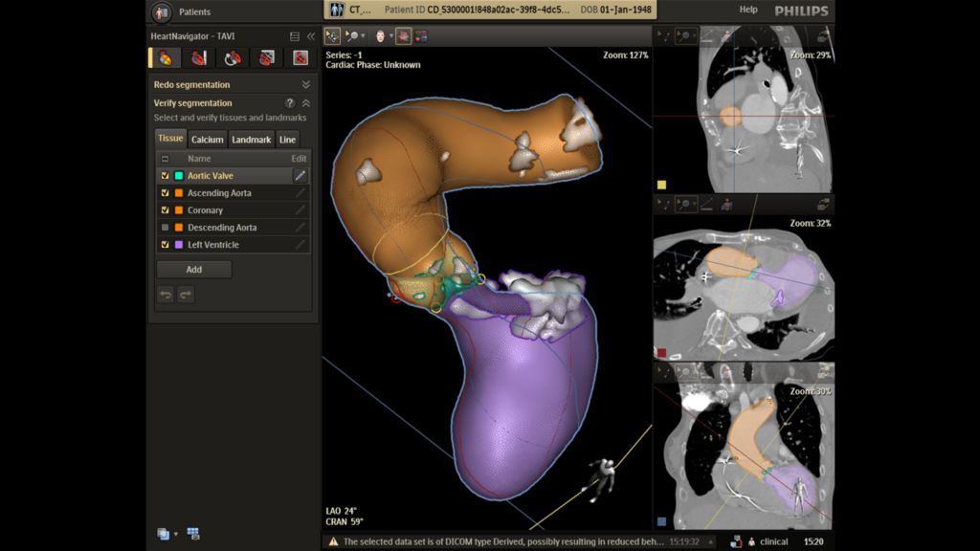The image size is (980, 551).
Task: Click the LAO 24° angle readout
Action: click(342, 511)
